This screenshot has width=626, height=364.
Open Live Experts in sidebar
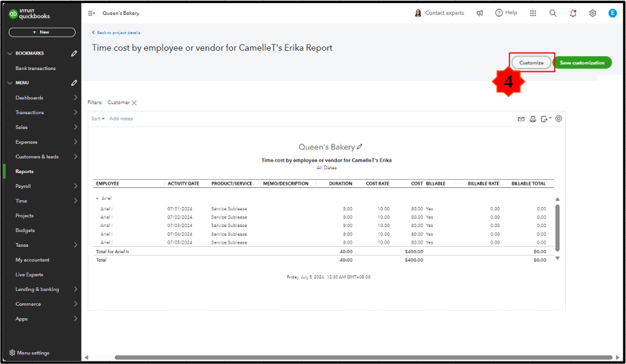pos(29,274)
